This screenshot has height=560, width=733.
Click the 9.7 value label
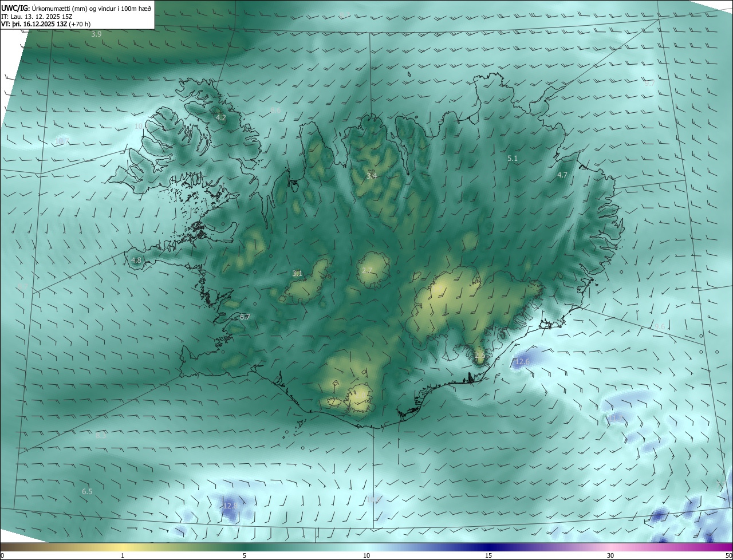click(649, 84)
